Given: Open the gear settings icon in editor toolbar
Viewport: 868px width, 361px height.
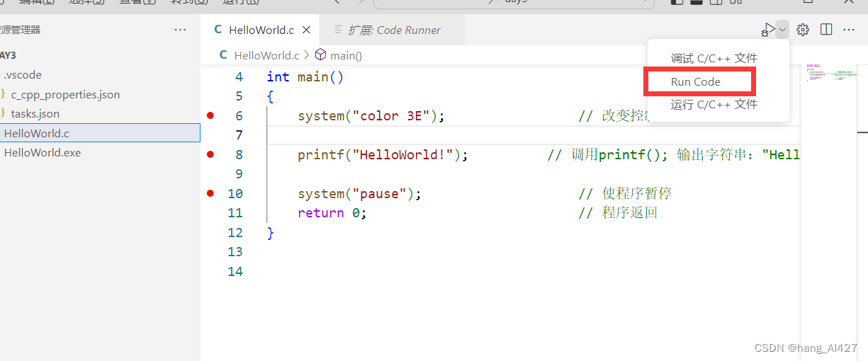Looking at the screenshot, I should [x=803, y=30].
